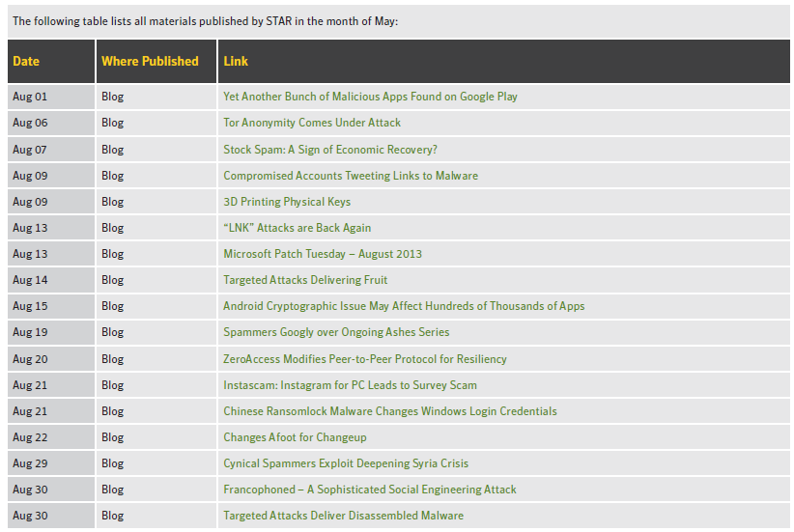
Task: Click the intro sentence about STAR materials
Action: pyautogui.click(x=205, y=21)
